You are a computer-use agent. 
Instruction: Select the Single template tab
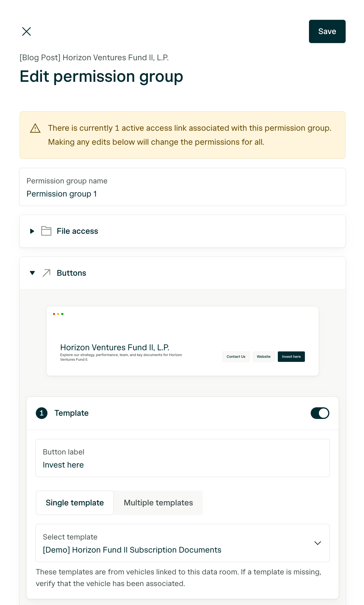75,503
